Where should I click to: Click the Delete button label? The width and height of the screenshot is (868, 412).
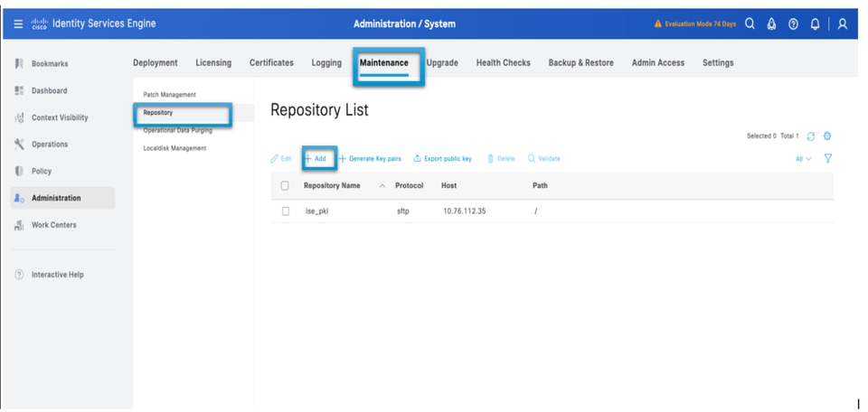pyautogui.click(x=506, y=159)
